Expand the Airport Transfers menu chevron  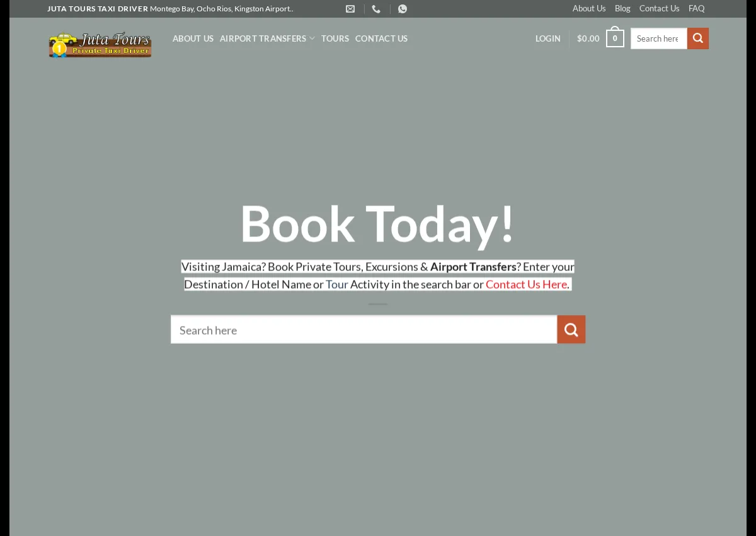(x=312, y=38)
